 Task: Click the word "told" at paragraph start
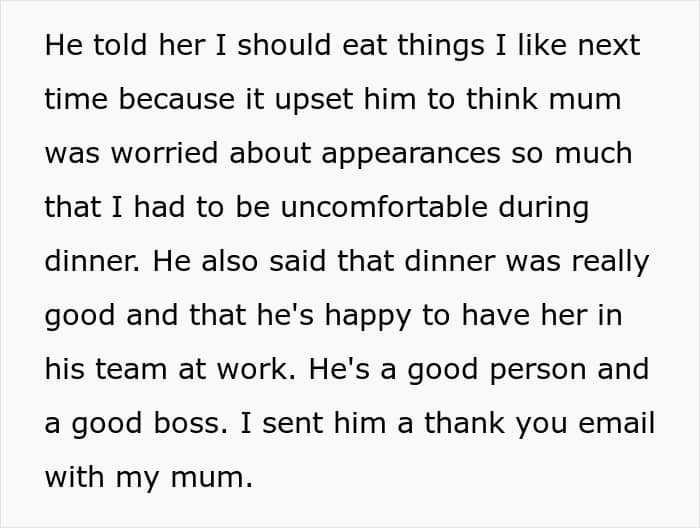tap(120, 45)
